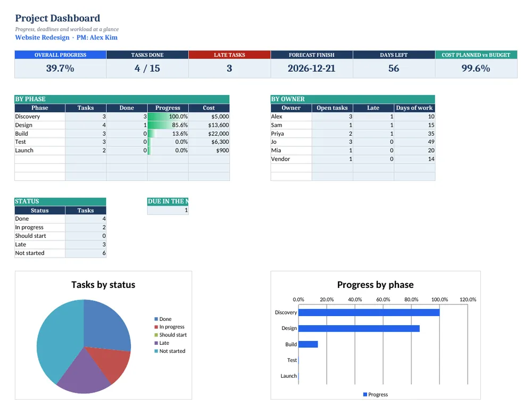This screenshot has height=414, width=532.
Task: Click the 'Progress by phase' chart title
Action: 375,285
